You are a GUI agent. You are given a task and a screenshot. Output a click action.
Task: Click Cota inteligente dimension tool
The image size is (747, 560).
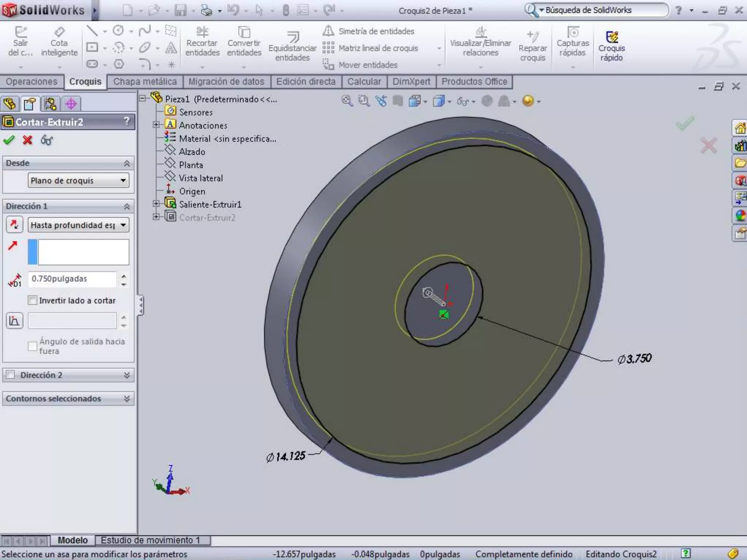pyautogui.click(x=59, y=41)
